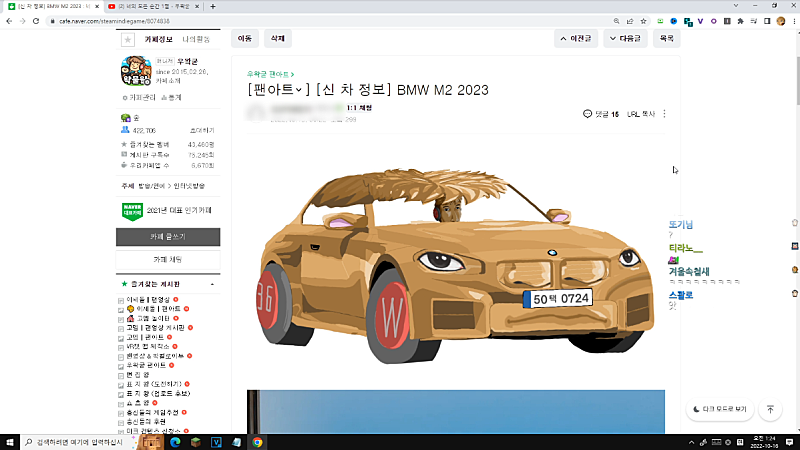Click chat name 스팔로
The image size is (800, 450).
[681, 295]
